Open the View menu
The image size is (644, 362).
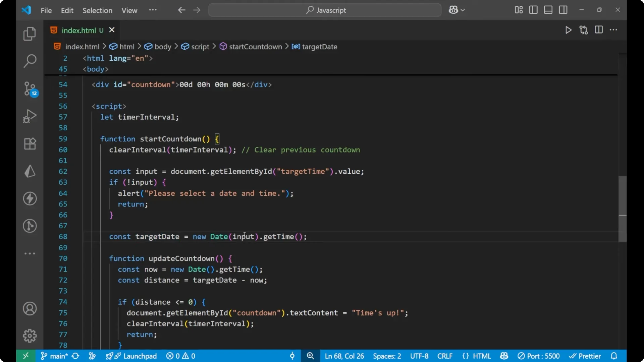coord(129,10)
